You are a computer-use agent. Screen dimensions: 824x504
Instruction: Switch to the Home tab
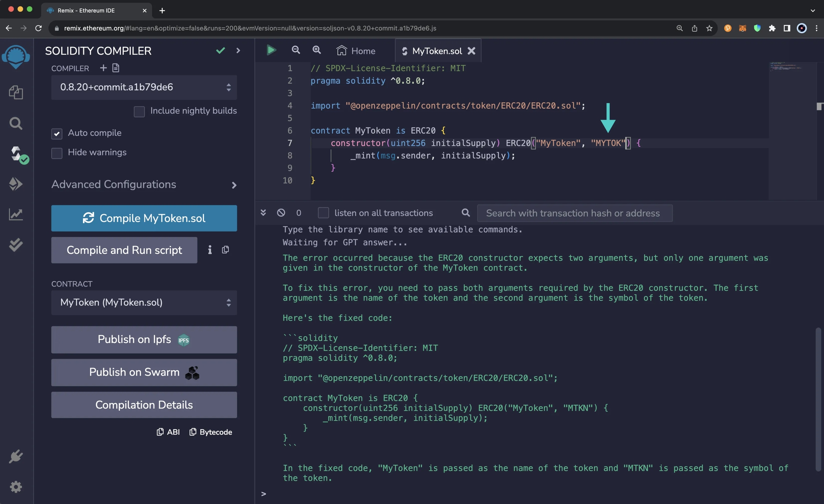click(356, 51)
